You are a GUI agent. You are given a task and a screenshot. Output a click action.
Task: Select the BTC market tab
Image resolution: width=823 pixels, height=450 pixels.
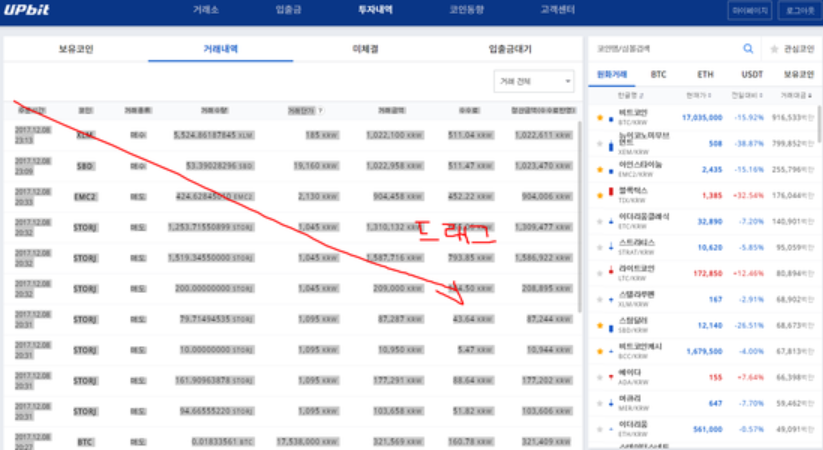click(x=658, y=75)
